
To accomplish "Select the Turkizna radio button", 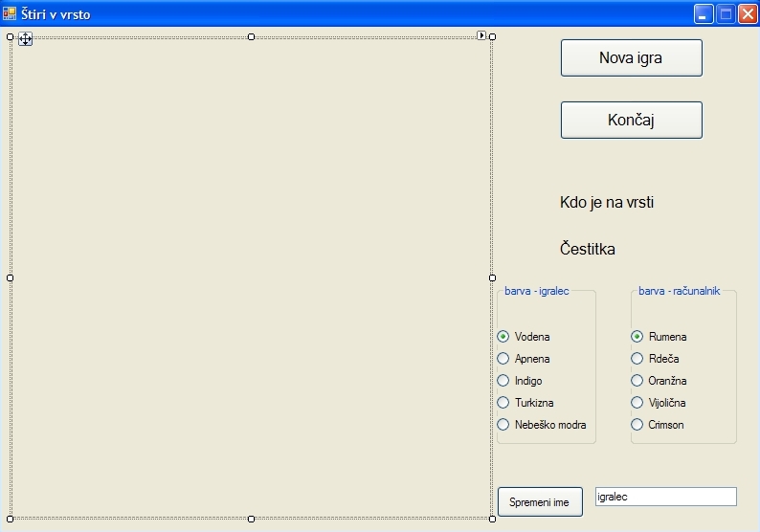I will tap(503, 403).
